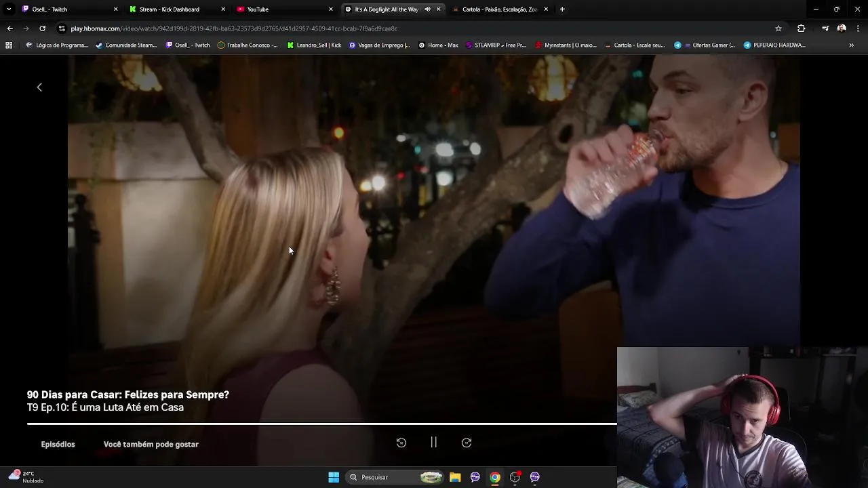
Task: Open Vagas de Emprego bookmark
Action: pyautogui.click(x=379, y=45)
